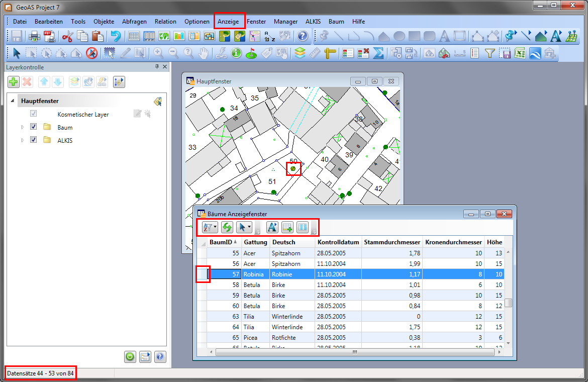This screenshot has height=382, width=588.
Task: Click the Print icon in the toolbar
Action: tap(34, 36)
